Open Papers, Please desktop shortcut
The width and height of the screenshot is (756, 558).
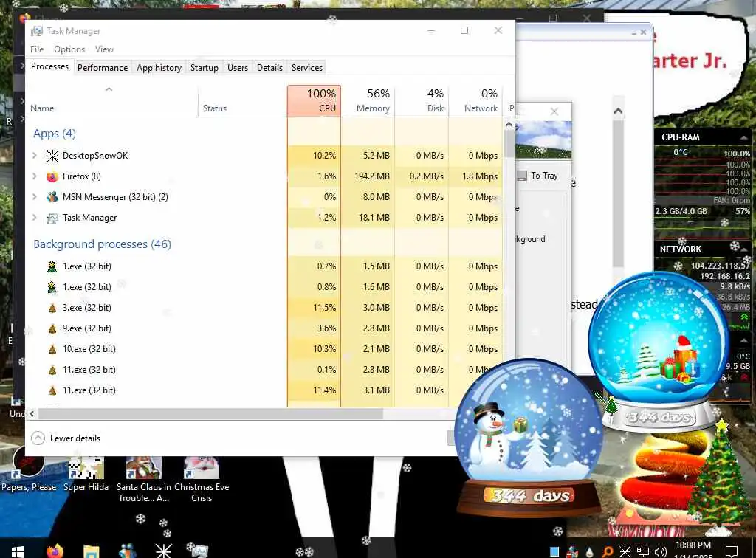pos(29,470)
